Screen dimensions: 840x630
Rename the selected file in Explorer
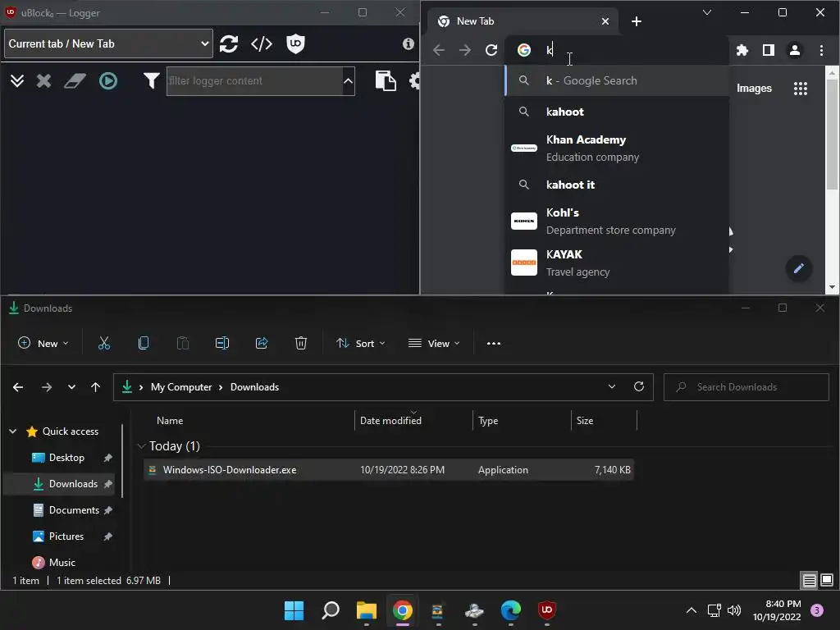coord(221,344)
